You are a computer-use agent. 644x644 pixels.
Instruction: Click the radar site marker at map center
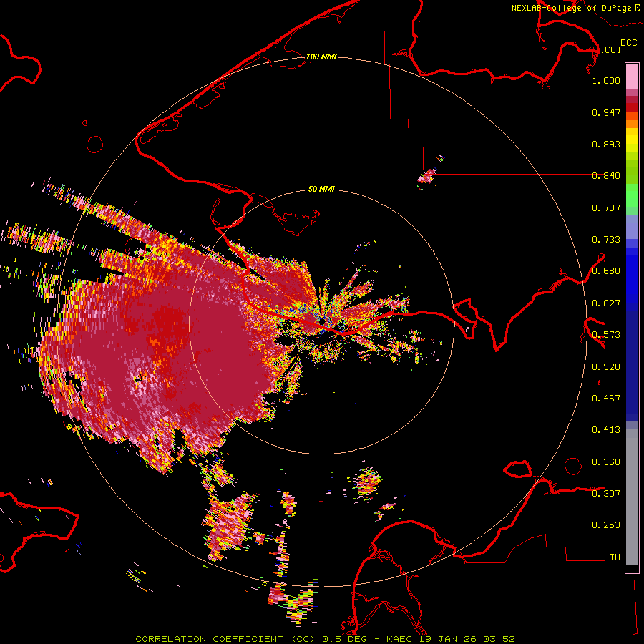[323, 321]
